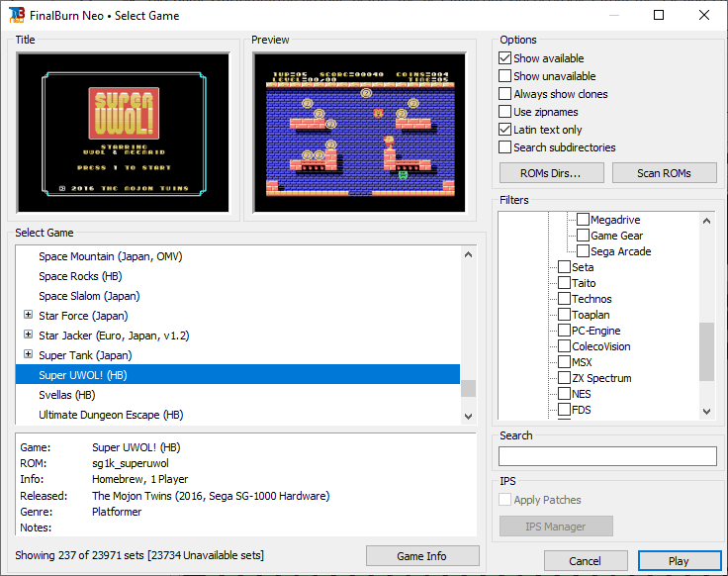The height and width of the screenshot is (576, 728).
Task: Check the MSX filter box
Action: coord(564,361)
